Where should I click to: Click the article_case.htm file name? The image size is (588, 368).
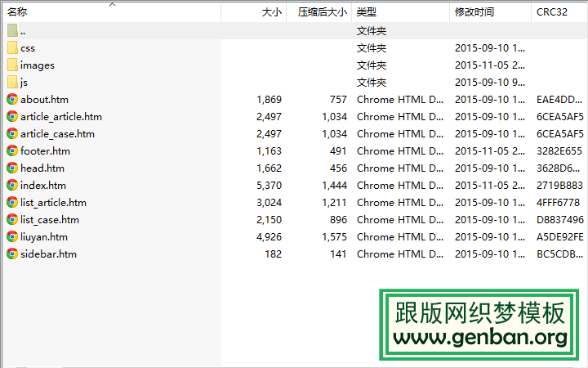[57, 133]
